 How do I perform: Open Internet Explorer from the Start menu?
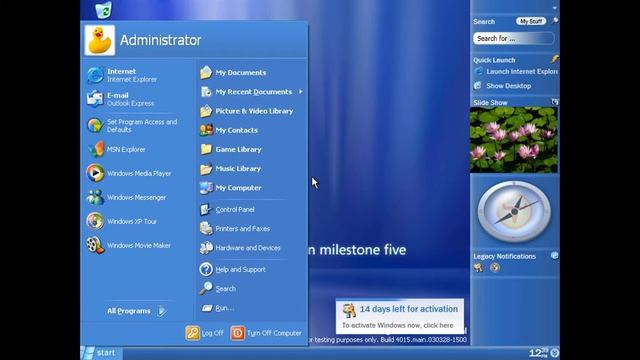coord(122,76)
